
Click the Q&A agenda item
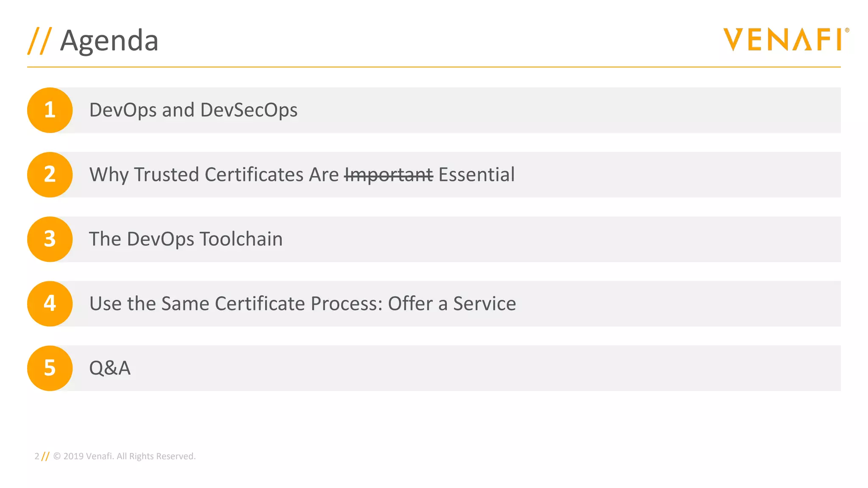(x=110, y=368)
